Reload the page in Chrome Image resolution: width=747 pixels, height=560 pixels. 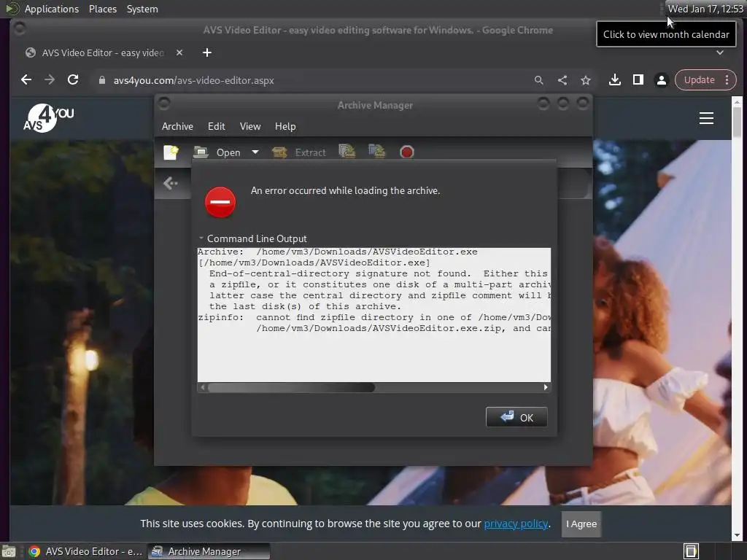[x=73, y=80]
